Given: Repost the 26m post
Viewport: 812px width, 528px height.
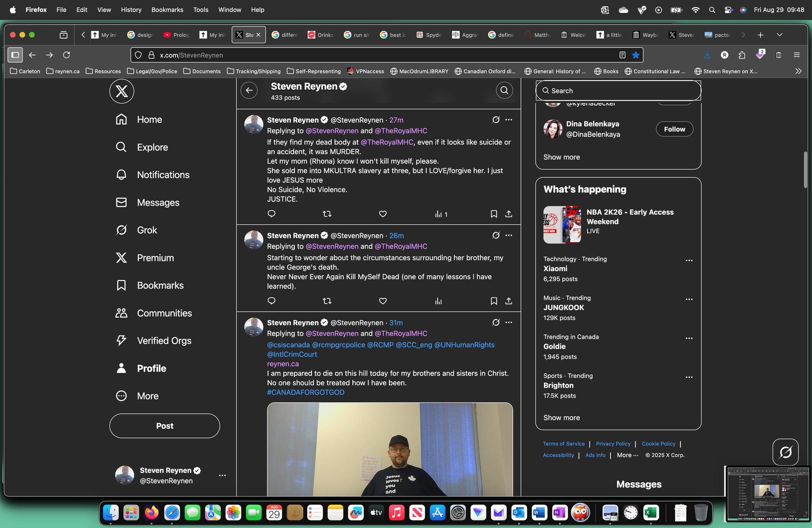Looking at the screenshot, I should click(x=327, y=301).
